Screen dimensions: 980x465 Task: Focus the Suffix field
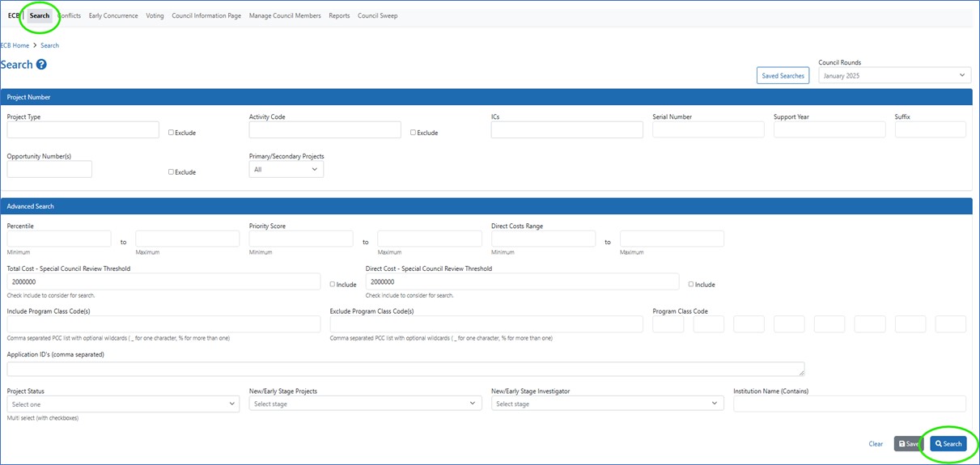pyautogui.click(x=931, y=129)
